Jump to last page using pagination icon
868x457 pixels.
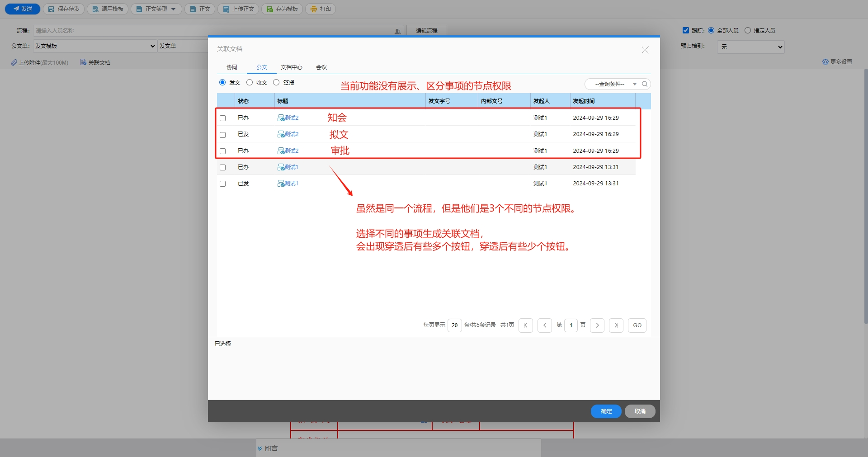[x=616, y=325]
